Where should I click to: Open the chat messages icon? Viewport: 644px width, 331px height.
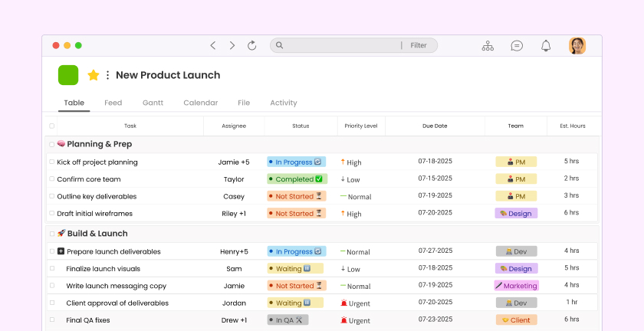pos(517,46)
